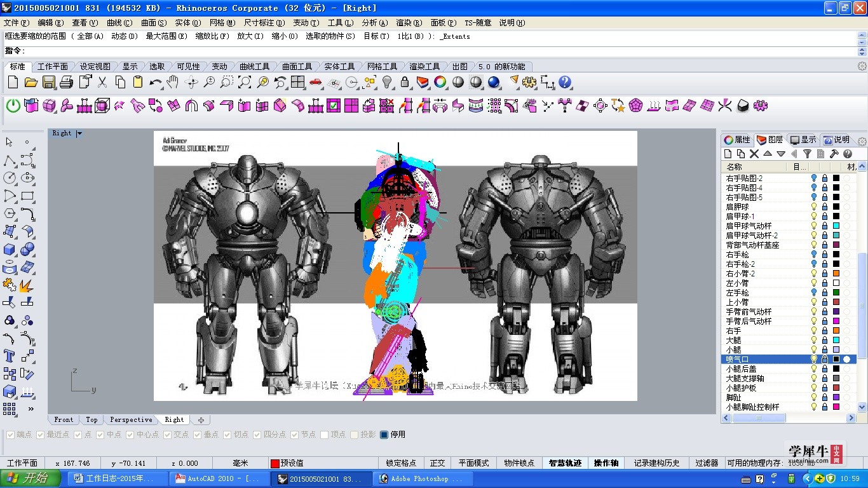Click the blue Help question mark icon
This screenshot has width=868, height=488.
(565, 82)
